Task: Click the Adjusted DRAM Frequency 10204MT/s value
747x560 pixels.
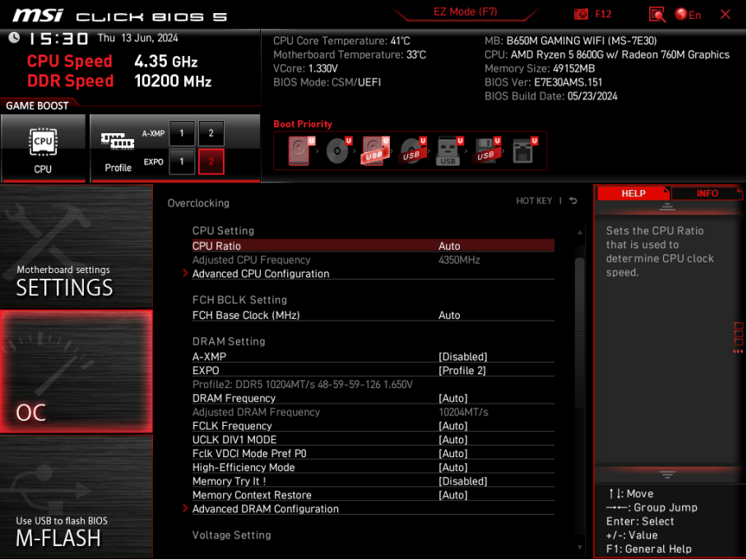Action: pos(463,412)
